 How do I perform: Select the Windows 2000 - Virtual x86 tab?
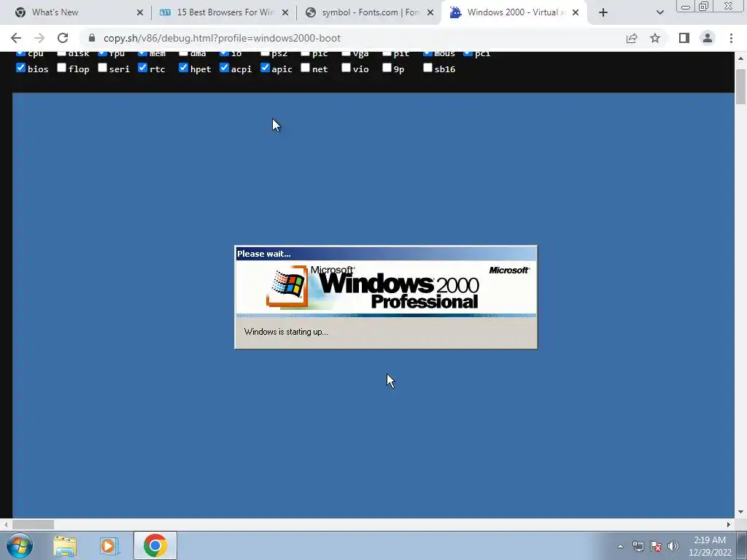516,12
